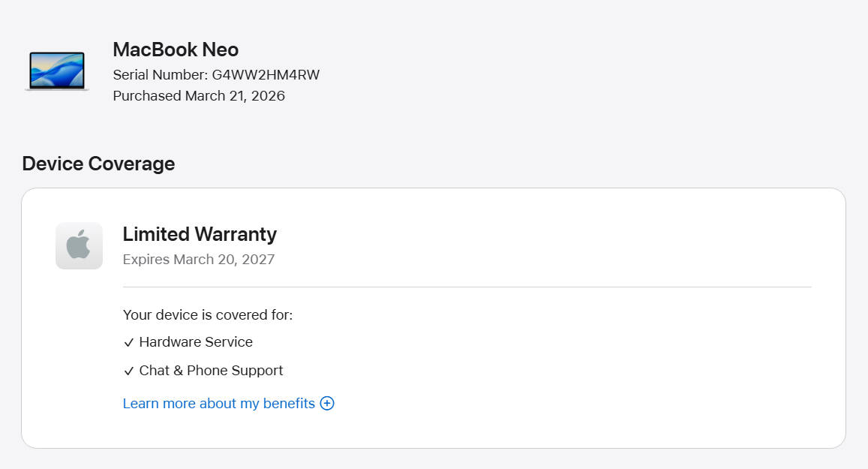Click the serial number G4WW2HM4RW text

pyautogui.click(x=266, y=75)
